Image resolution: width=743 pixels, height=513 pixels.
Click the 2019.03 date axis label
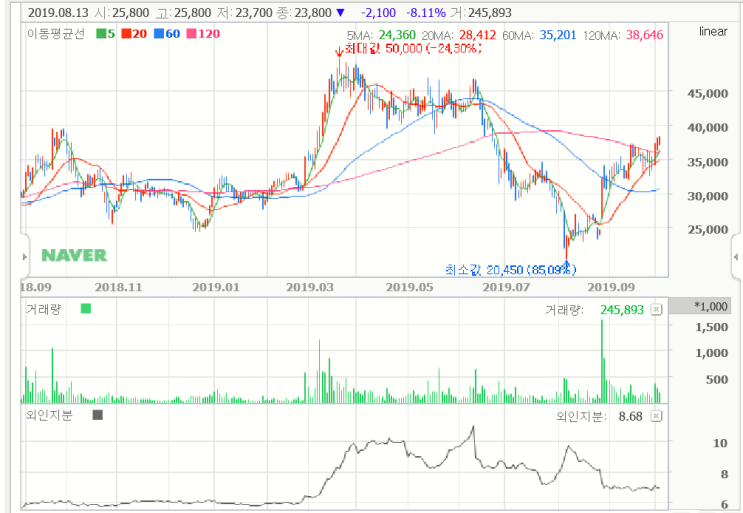click(x=310, y=287)
